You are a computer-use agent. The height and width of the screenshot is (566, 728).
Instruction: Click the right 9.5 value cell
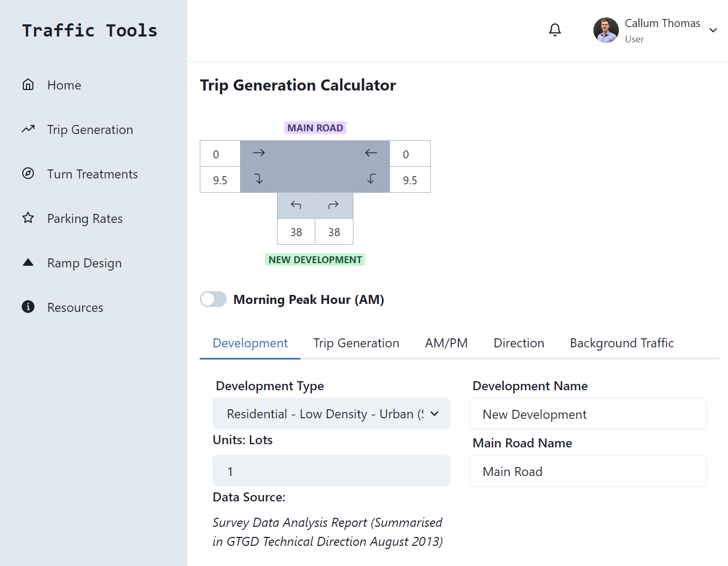click(x=410, y=180)
